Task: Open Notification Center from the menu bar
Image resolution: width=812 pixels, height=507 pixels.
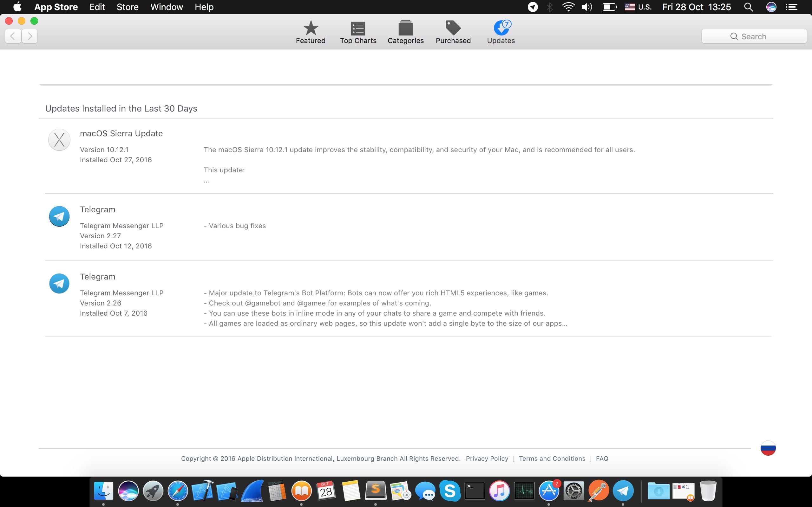Action: click(x=792, y=7)
